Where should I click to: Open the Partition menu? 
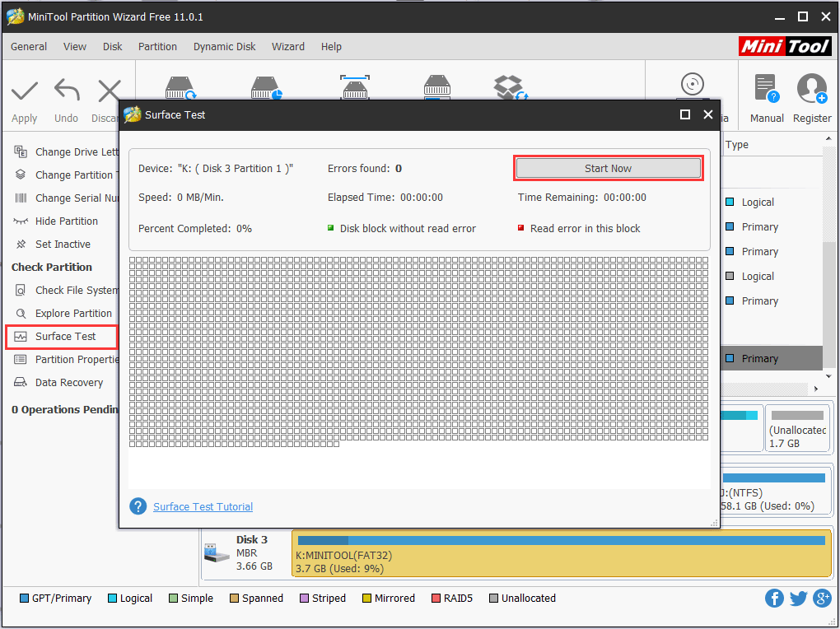pyautogui.click(x=157, y=47)
